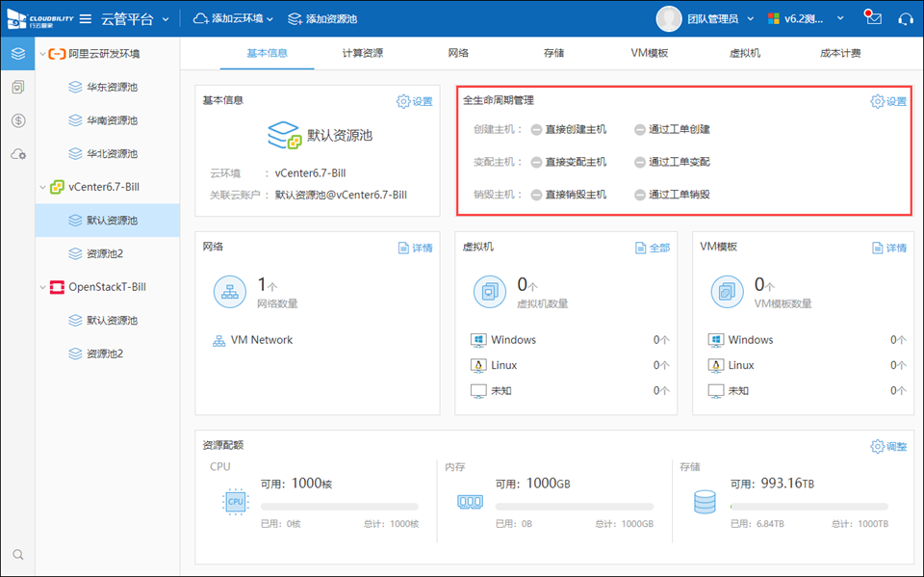The height and width of the screenshot is (577, 924).
Task: Select 直接创建主机 radio option
Action: pos(536,129)
